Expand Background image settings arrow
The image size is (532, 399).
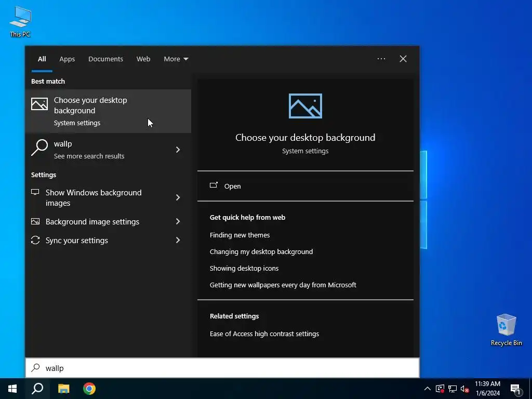click(178, 221)
